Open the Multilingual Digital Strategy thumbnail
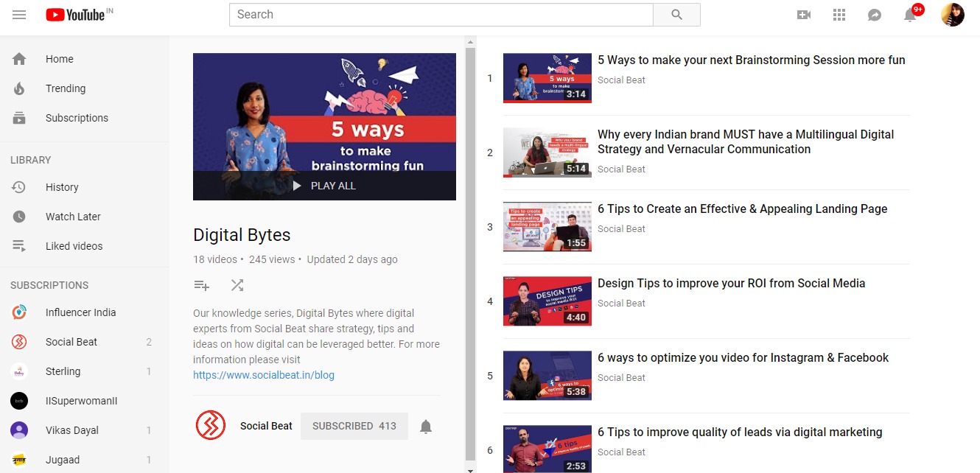980x473 pixels. 547,153
